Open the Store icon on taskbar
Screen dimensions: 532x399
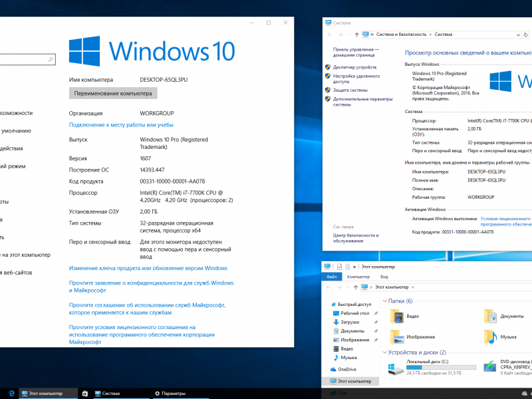pyautogui.click(x=85, y=393)
